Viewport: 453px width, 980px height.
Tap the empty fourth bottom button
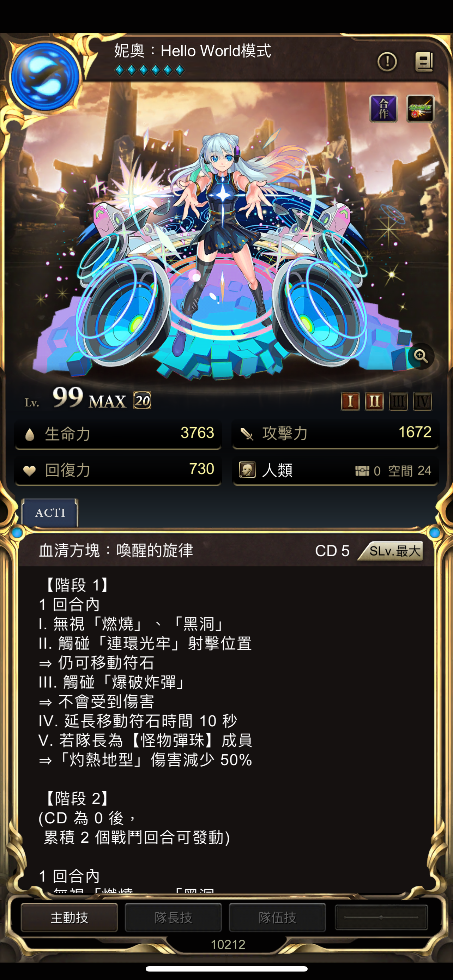[x=381, y=917]
